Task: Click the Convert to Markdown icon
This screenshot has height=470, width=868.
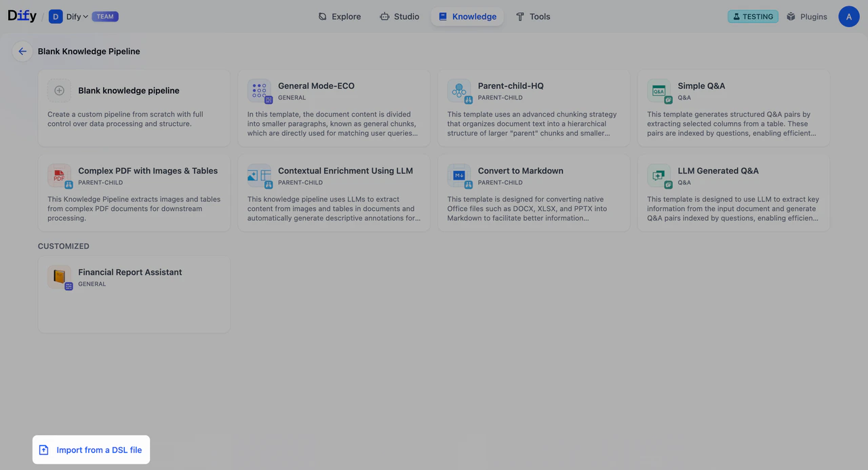Action: (x=459, y=176)
